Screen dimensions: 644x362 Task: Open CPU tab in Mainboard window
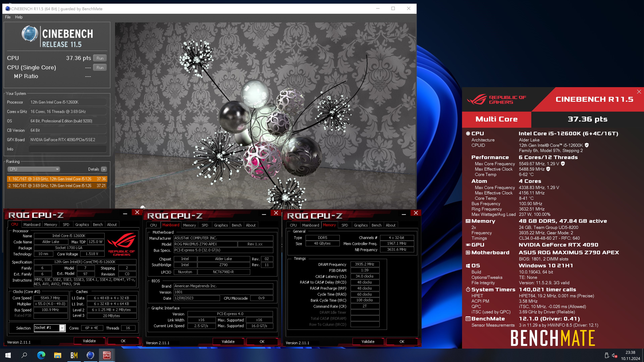pyautogui.click(x=153, y=225)
